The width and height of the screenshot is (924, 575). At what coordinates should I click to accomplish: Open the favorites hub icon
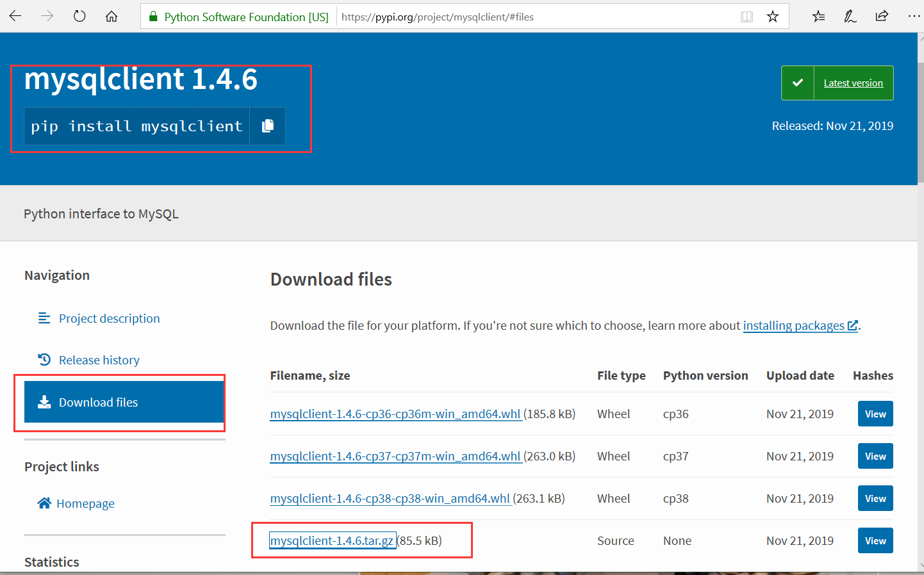point(818,16)
